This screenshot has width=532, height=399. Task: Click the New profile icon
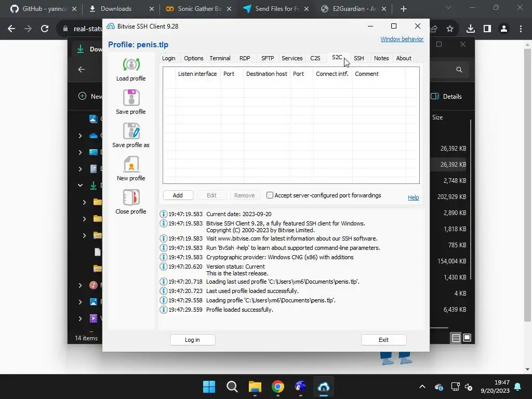[131, 164]
